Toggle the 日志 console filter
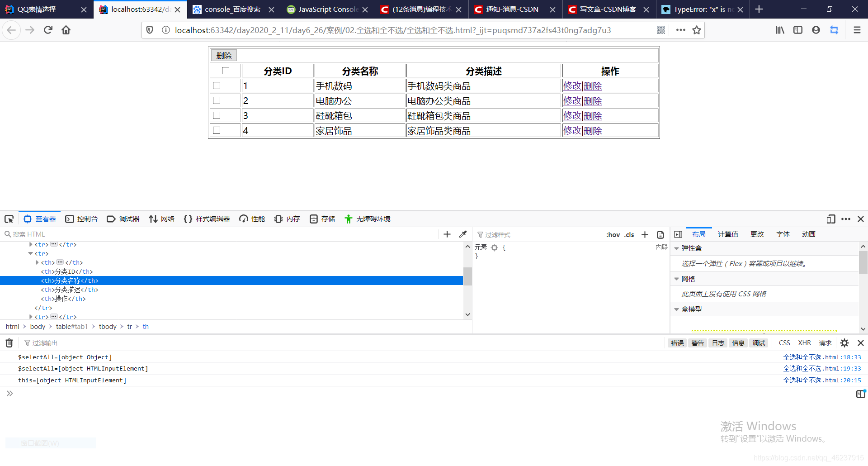This screenshot has width=868, height=466. click(718, 343)
